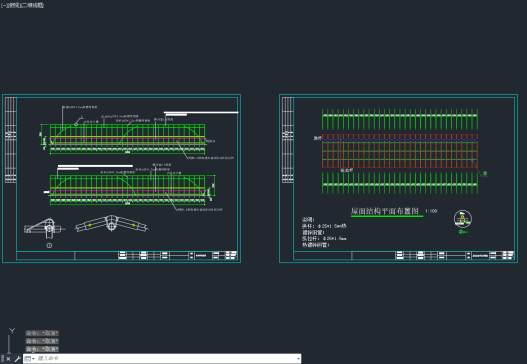The width and height of the screenshot is (527, 364).
Task: Select the circular section detail symbol
Action: click(x=463, y=219)
